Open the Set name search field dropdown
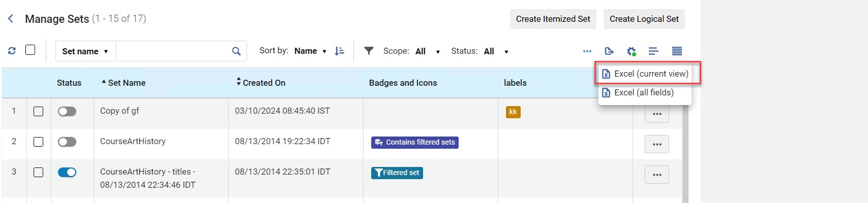868x203 pixels. 85,51
